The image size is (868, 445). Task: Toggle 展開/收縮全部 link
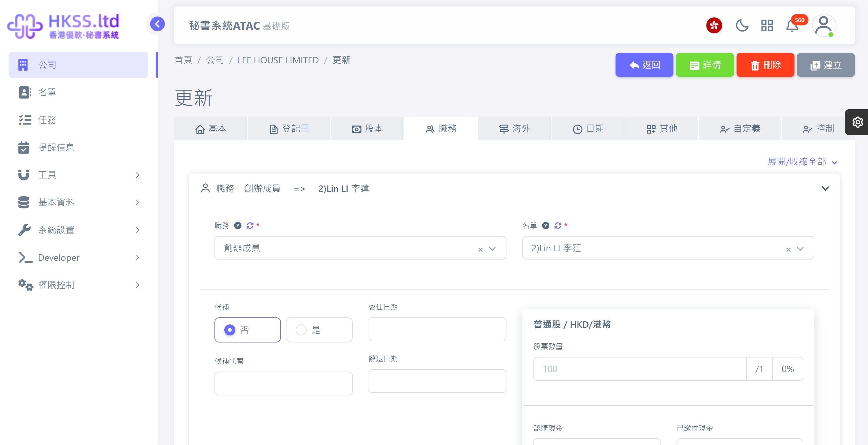[802, 162]
